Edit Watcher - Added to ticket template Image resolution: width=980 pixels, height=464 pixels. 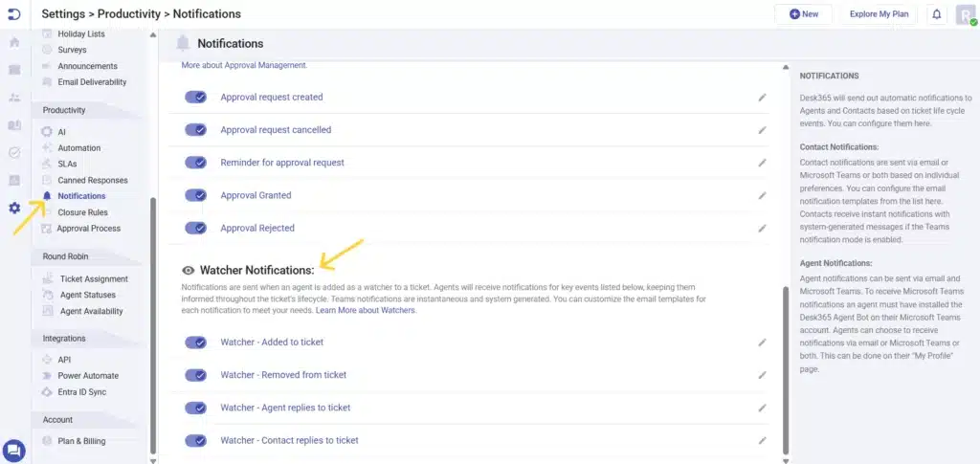click(x=762, y=342)
